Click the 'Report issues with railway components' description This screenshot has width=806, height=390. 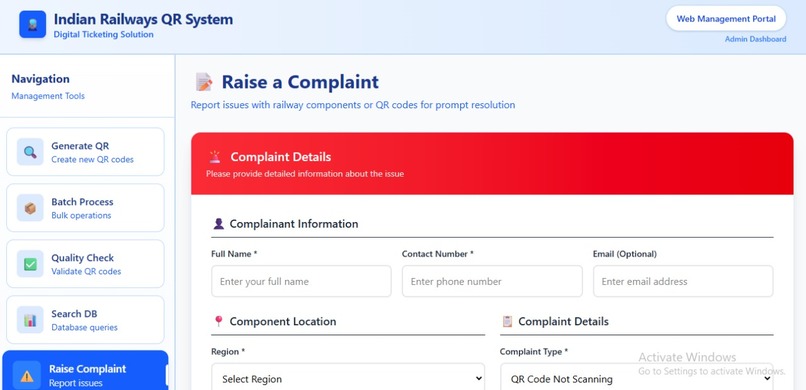353,105
